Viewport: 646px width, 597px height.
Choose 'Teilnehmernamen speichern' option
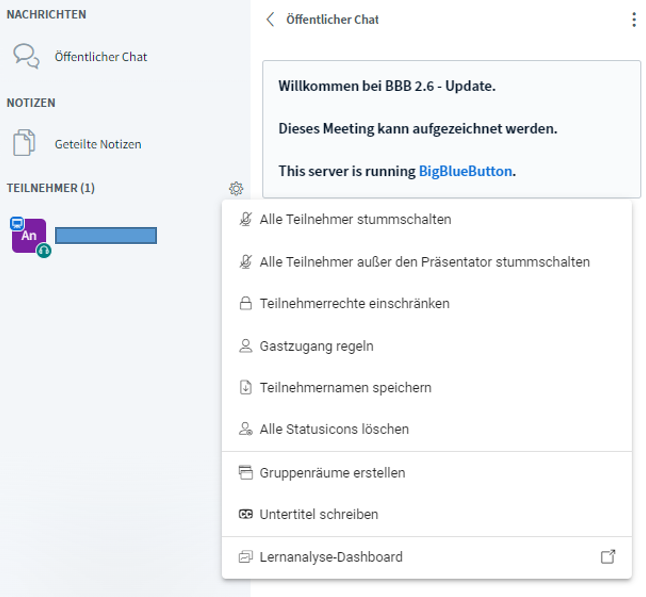coord(427,387)
